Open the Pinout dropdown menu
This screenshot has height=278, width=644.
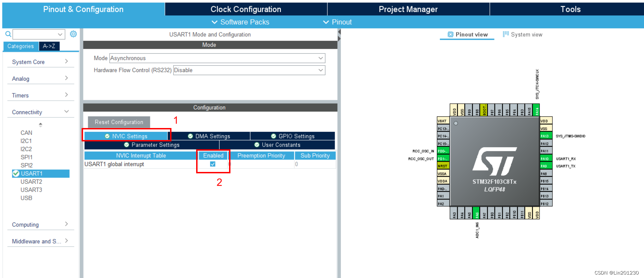[x=337, y=22]
